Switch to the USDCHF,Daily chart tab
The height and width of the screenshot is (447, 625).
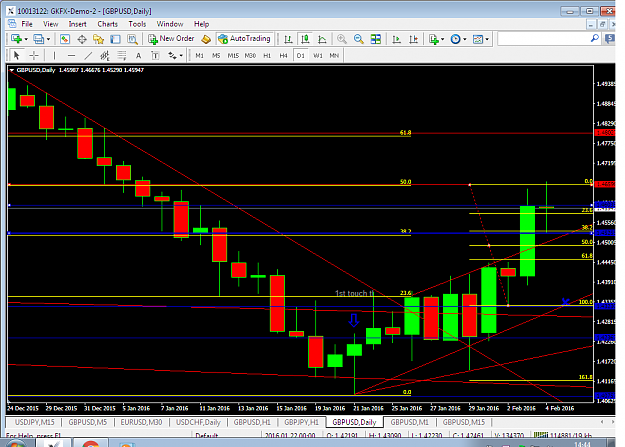click(x=198, y=422)
